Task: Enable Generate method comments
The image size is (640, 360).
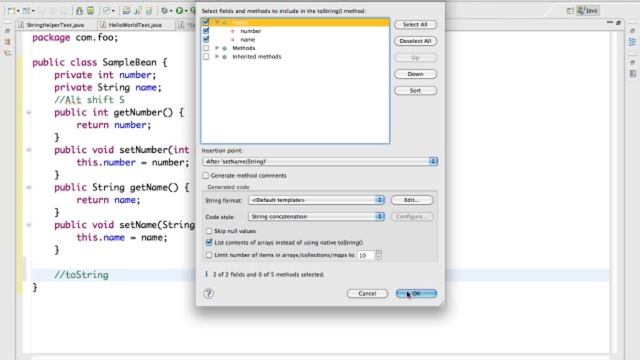Action: tap(205, 176)
